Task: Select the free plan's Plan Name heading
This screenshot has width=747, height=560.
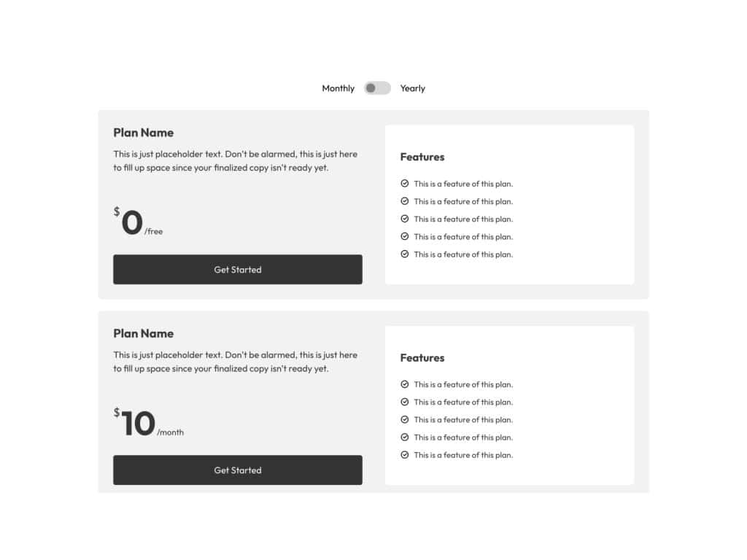Action: [143, 132]
